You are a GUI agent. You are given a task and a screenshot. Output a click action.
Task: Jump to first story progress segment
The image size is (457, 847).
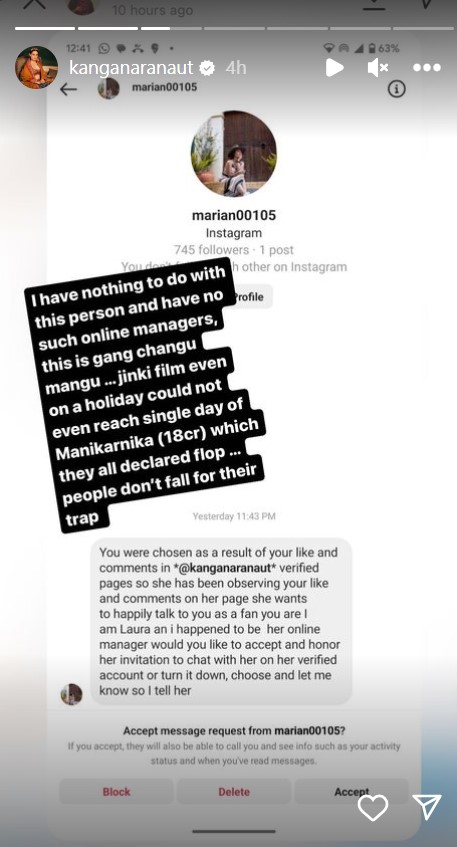coord(45,28)
